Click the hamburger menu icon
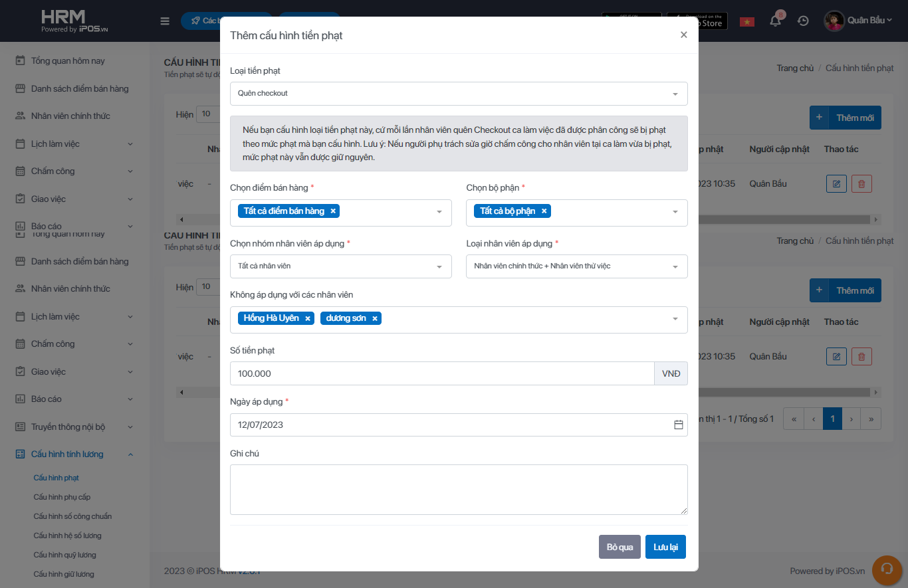 [x=165, y=21]
